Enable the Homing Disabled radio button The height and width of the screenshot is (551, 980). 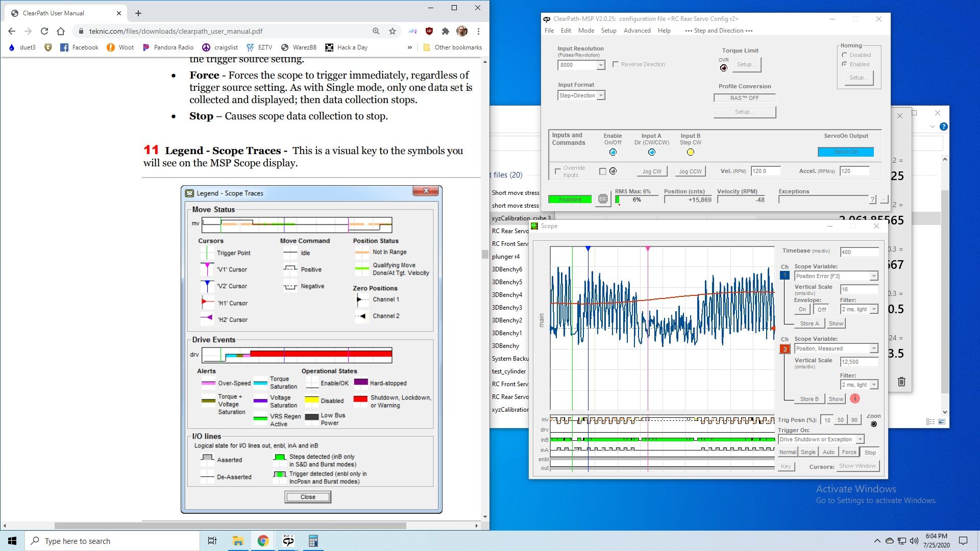point(845,55)
